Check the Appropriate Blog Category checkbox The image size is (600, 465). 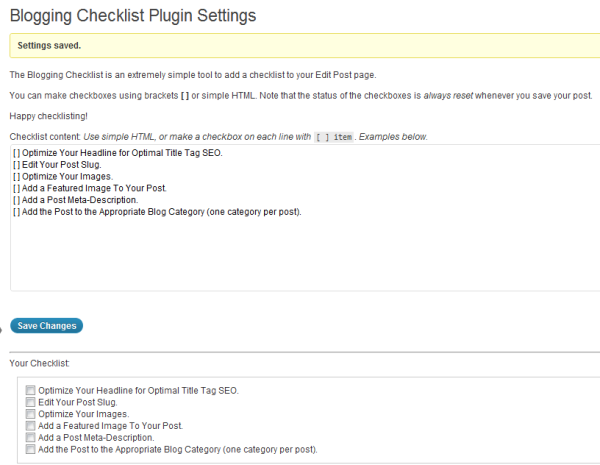[x=30, y=449]
